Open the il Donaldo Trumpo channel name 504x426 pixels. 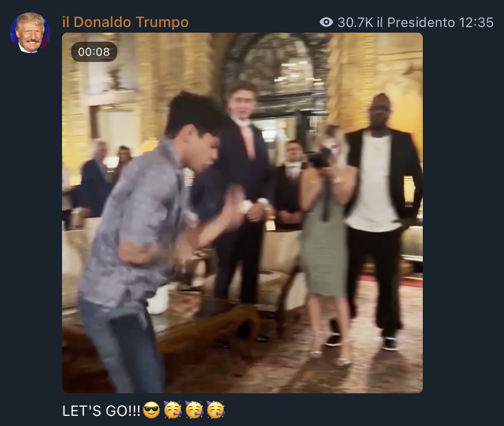pos(125,22)
